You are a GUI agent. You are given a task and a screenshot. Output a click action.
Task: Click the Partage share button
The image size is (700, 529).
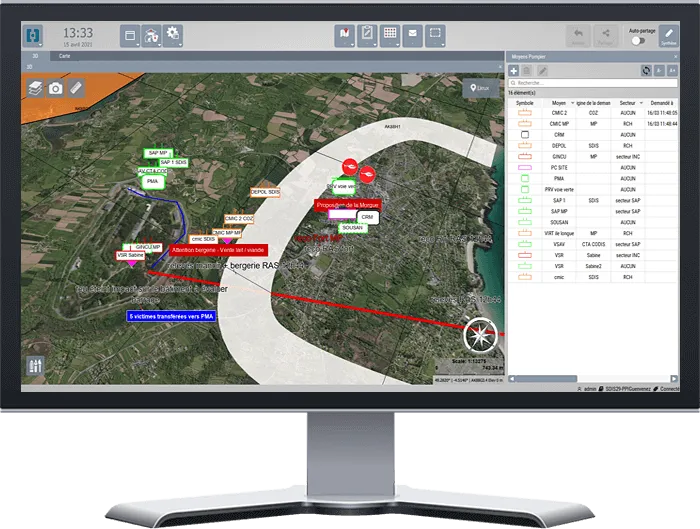[x=605, y=36]
